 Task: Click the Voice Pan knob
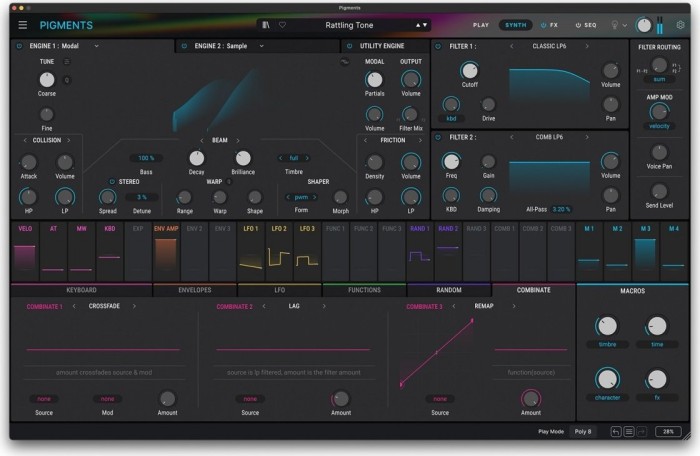coord(659,152)
